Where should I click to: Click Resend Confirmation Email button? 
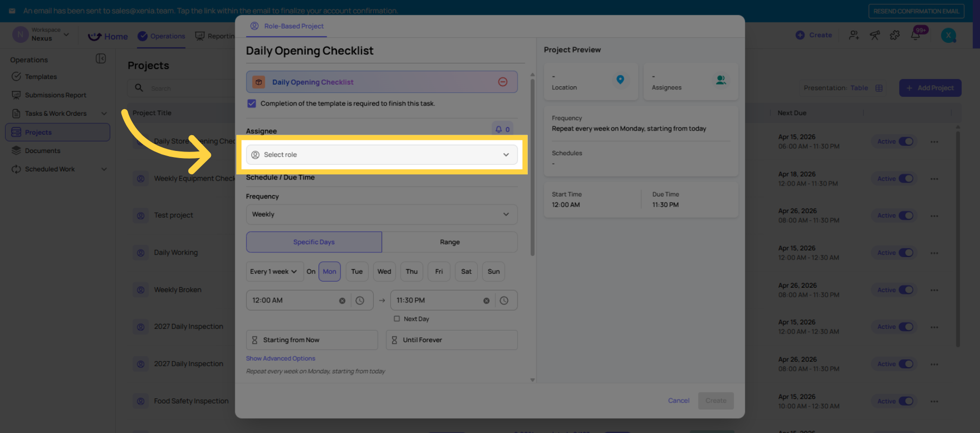(x=916, y=11)
